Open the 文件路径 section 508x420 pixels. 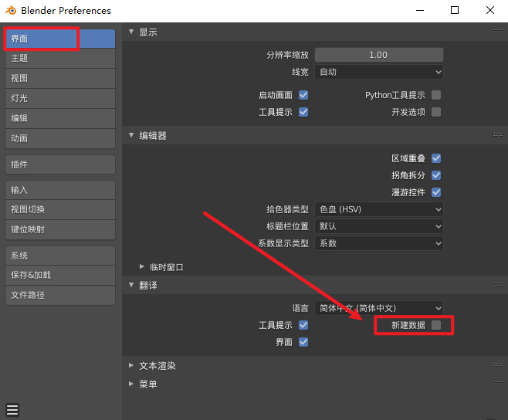[59, 295]
